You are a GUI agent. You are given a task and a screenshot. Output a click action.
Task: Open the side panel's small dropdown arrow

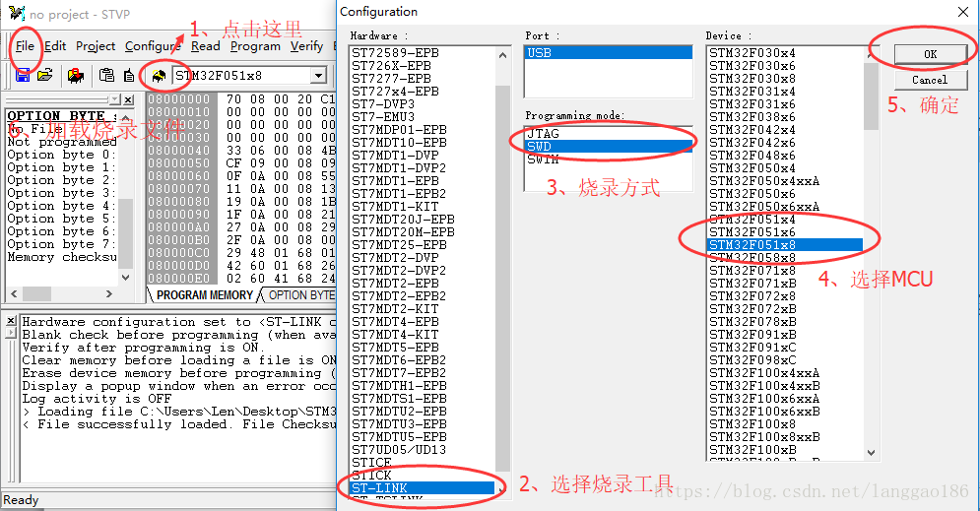click(114, 100)
